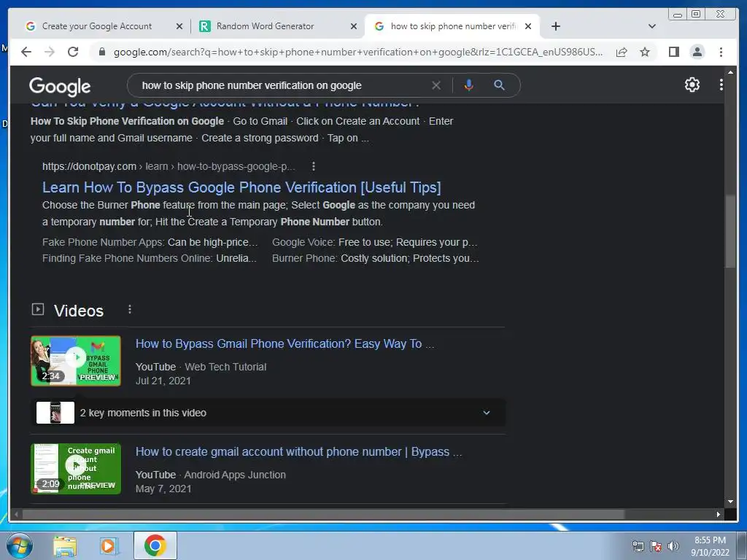Go to the Google logo homepage
Viewport: 747px width, 560px height.
60,86
